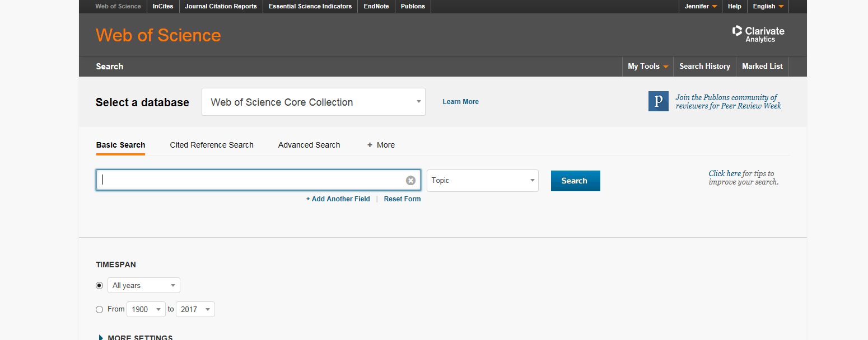Open the Web of Science Core Collection dropdown
868x340 pixels.
(x=314, y=102)
